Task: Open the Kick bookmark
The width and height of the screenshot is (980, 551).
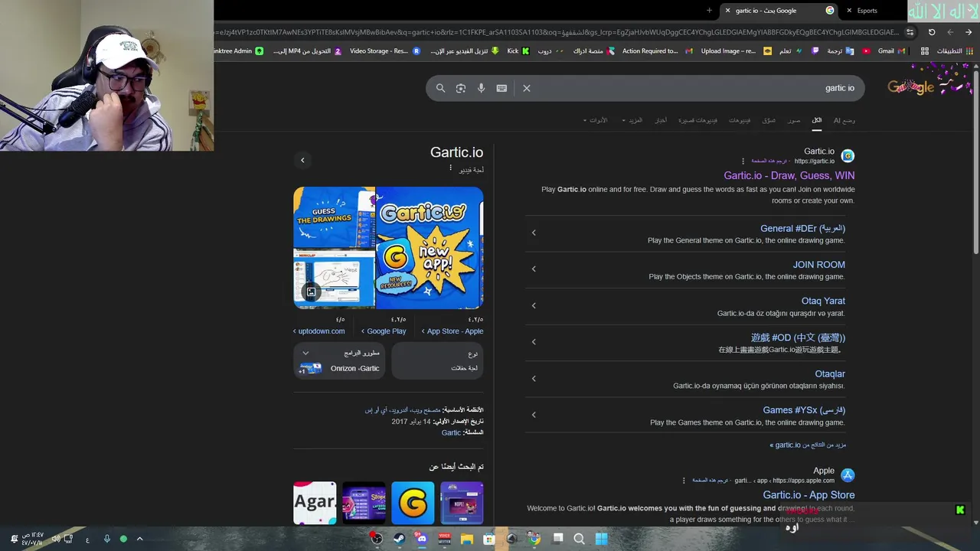Action: point(518,51)
